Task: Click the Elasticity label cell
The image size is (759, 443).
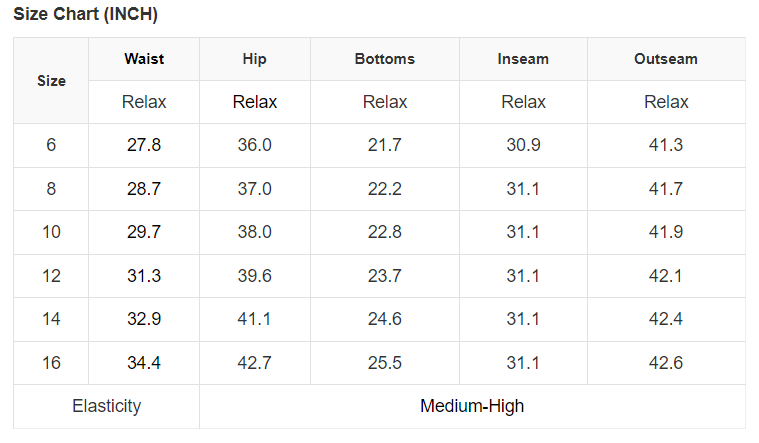Action: 106,406
